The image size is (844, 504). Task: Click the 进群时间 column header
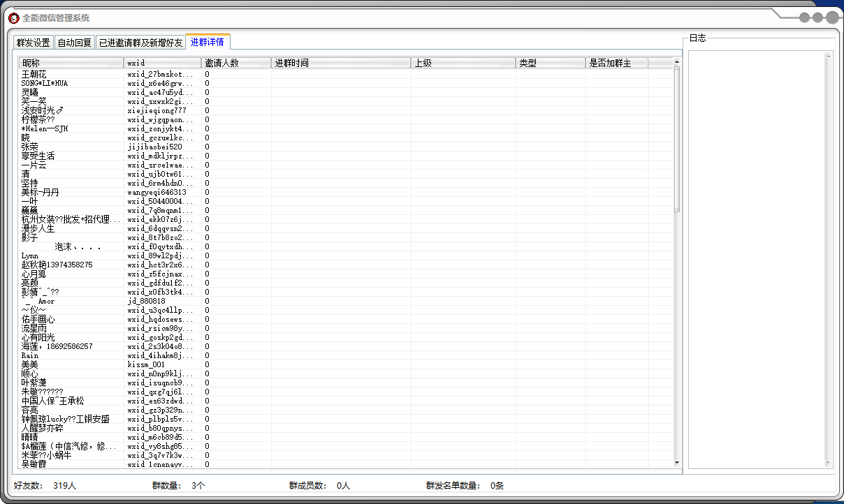tap(340, 63)
